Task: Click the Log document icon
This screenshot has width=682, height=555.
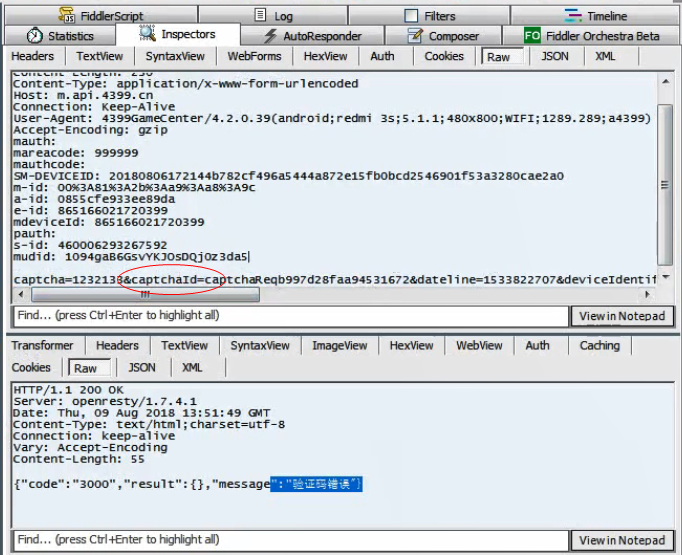Action: click(260, 15)
